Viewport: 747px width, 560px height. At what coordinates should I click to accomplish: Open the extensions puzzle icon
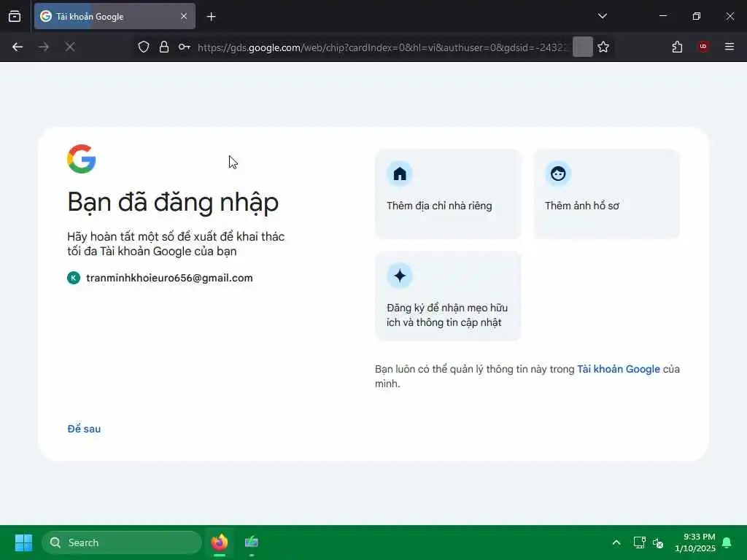[677, 47]
